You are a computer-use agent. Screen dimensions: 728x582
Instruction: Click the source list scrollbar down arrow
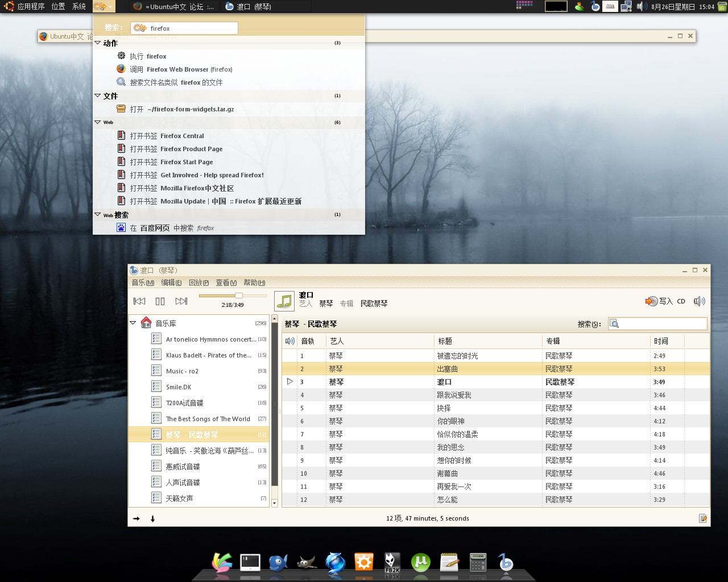click(x=275, y=503)
